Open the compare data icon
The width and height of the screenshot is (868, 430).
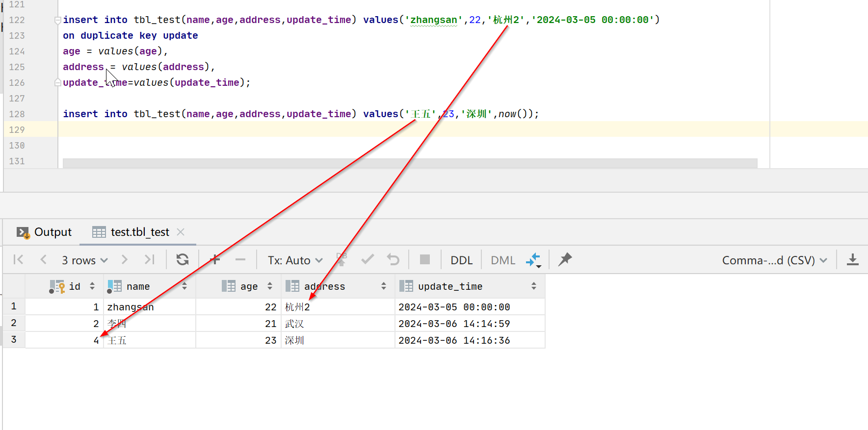[533, 260]
